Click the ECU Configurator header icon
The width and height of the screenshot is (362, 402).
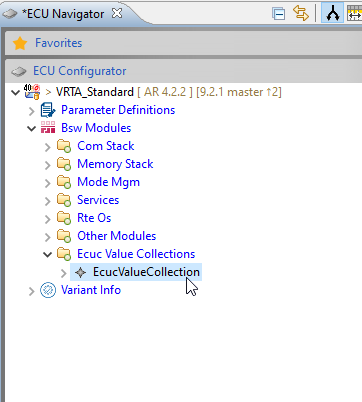(19, 71)
